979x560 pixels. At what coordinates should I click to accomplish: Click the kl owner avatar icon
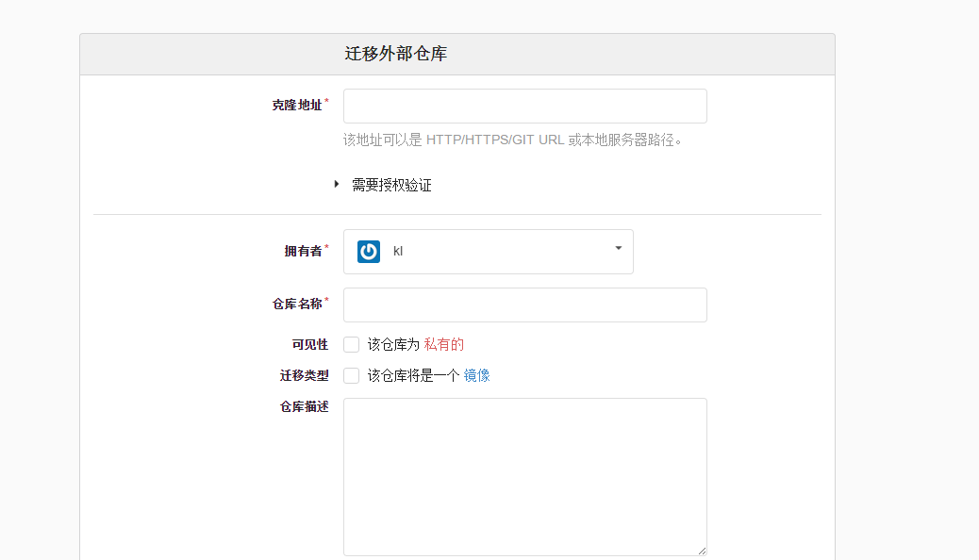[x=369, y=252]
